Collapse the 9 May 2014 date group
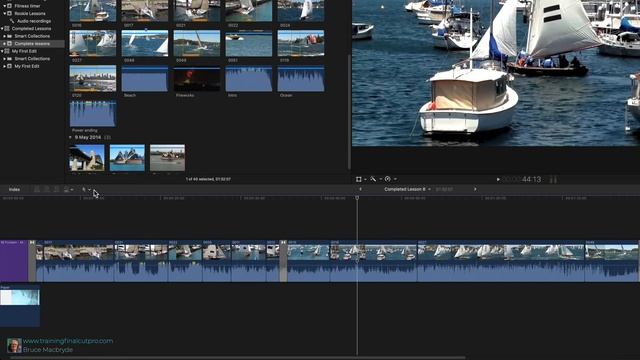Viewport: 640px width, 360px height. pos(71,138)
